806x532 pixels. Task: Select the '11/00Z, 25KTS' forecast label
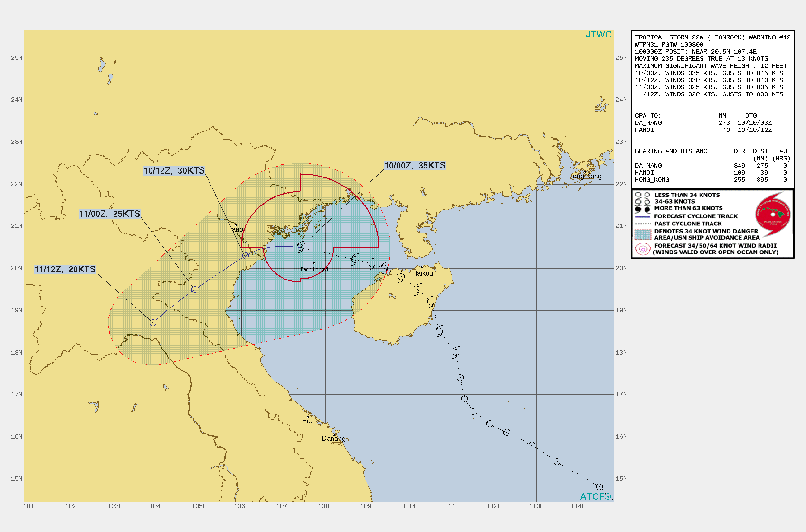pos(110,214)
